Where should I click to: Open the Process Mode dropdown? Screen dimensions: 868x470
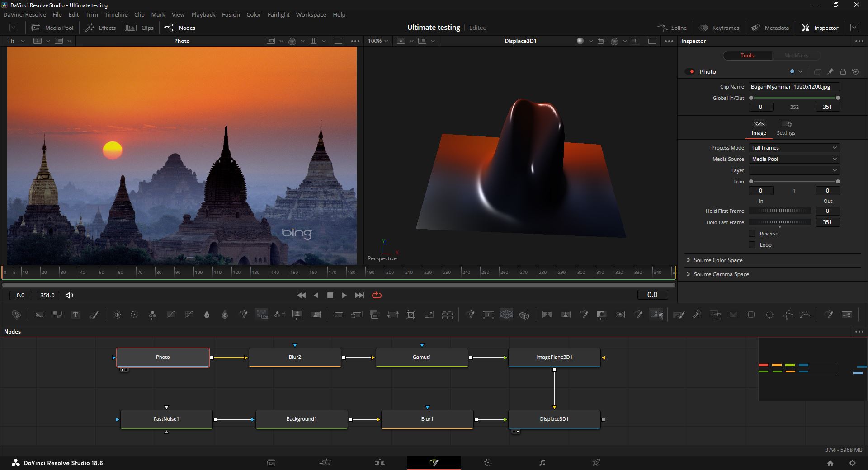[794, 148]
